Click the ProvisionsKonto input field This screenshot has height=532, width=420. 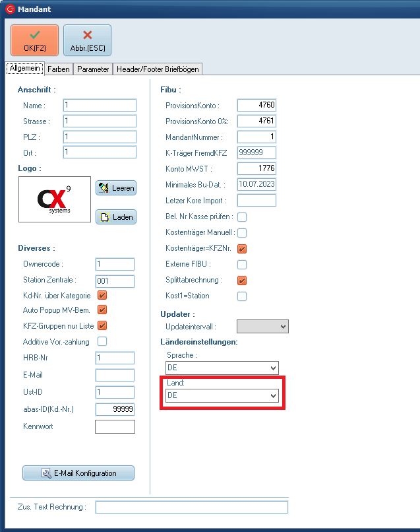(x=256, y=106)
